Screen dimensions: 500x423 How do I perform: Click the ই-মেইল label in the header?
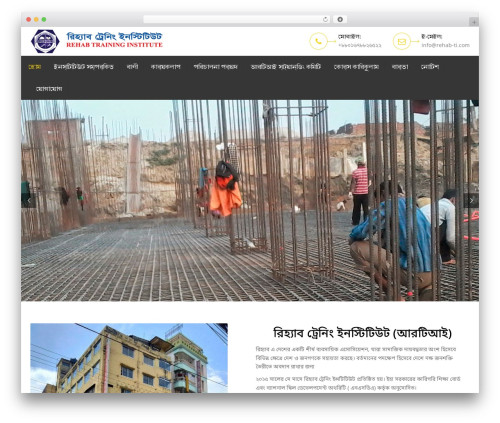coord(431,36)
